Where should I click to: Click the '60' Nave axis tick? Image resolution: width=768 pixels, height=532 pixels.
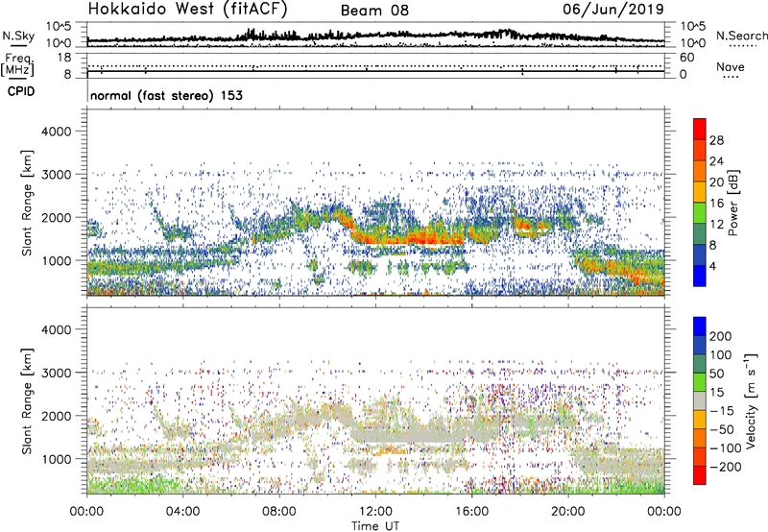(686, 58)
